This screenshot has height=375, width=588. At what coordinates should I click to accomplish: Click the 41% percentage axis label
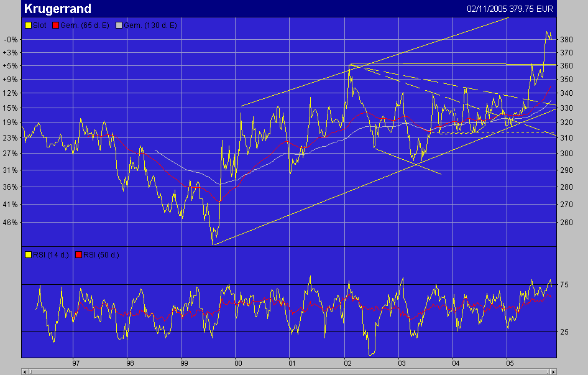(11, 205)
